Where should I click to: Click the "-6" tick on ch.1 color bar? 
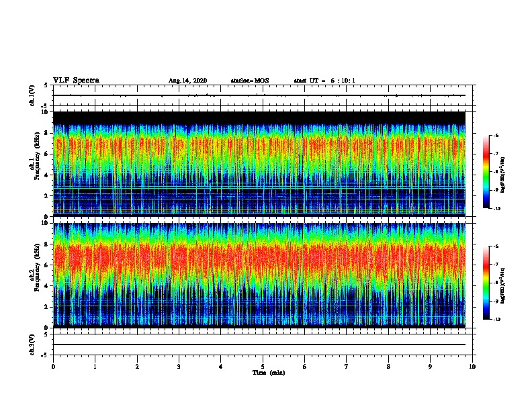[496, 135]
